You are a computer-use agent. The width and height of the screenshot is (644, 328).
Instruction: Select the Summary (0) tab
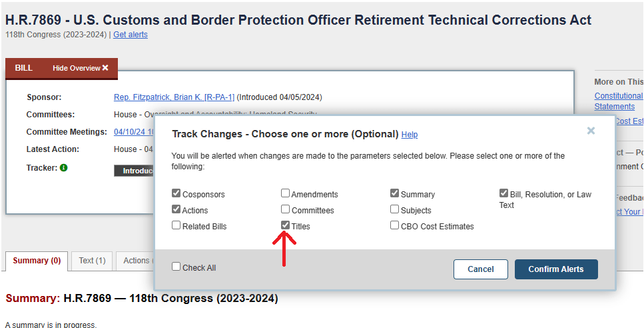(x=37, y=261)
